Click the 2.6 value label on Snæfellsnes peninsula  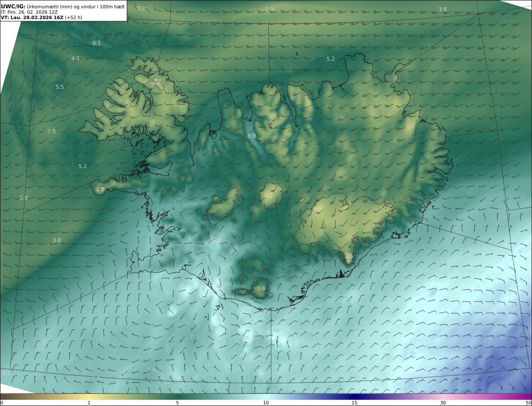101,189
